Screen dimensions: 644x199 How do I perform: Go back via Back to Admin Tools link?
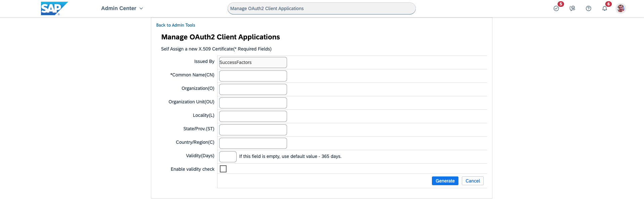175,25
